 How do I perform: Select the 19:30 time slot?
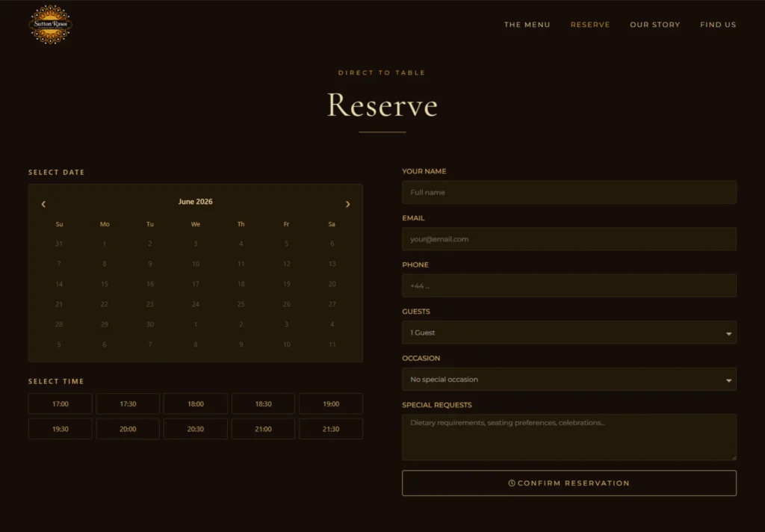point(60,429)
